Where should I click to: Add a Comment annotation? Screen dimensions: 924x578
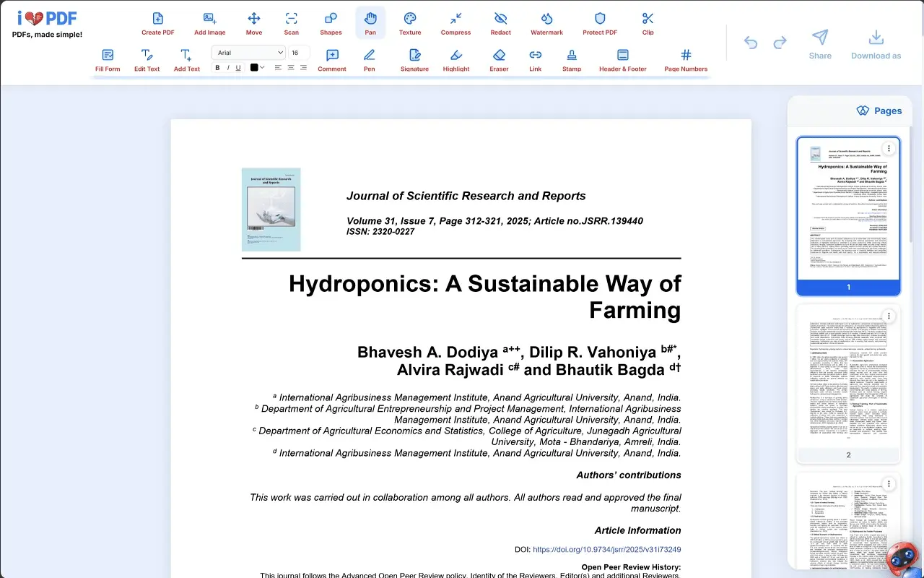[x=332, y=60]
